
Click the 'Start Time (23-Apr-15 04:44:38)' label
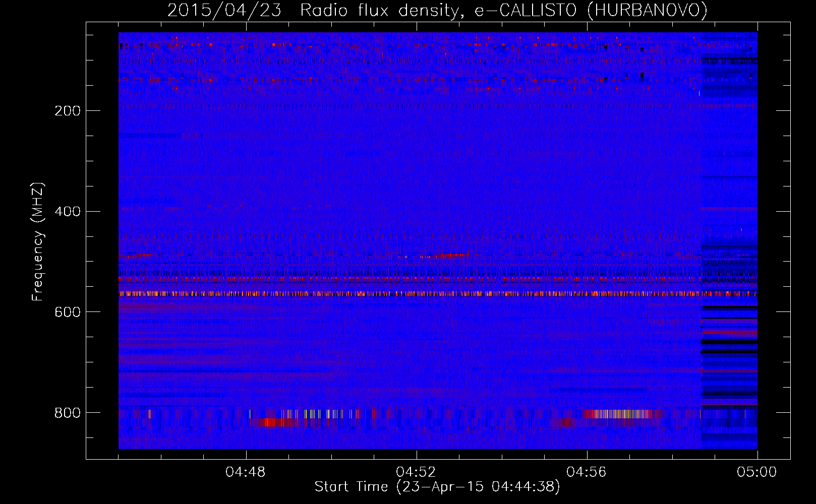coord(437,487)
